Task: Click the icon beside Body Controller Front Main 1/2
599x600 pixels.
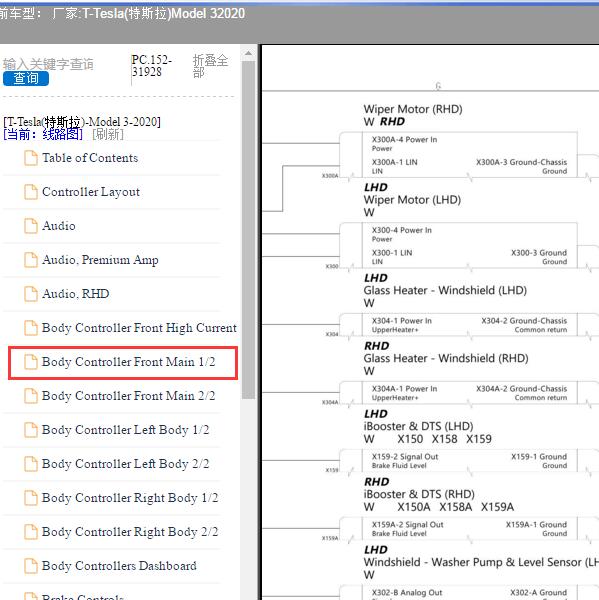Action: point(31,362)
